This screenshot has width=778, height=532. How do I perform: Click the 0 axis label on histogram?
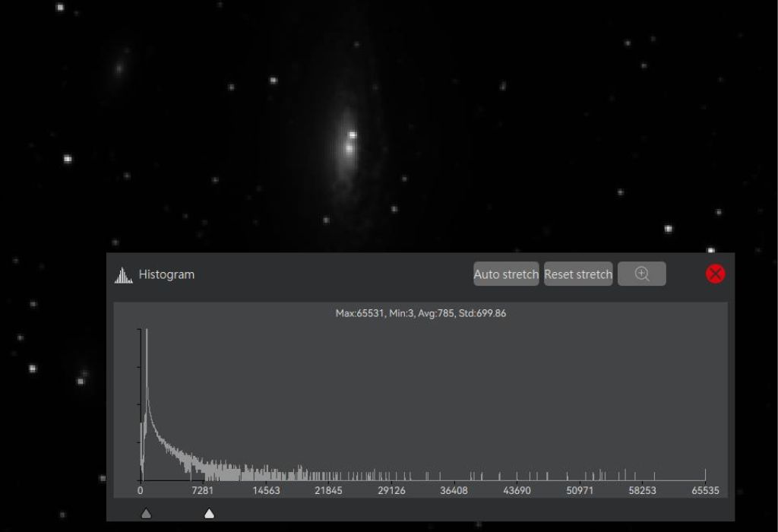141,491
